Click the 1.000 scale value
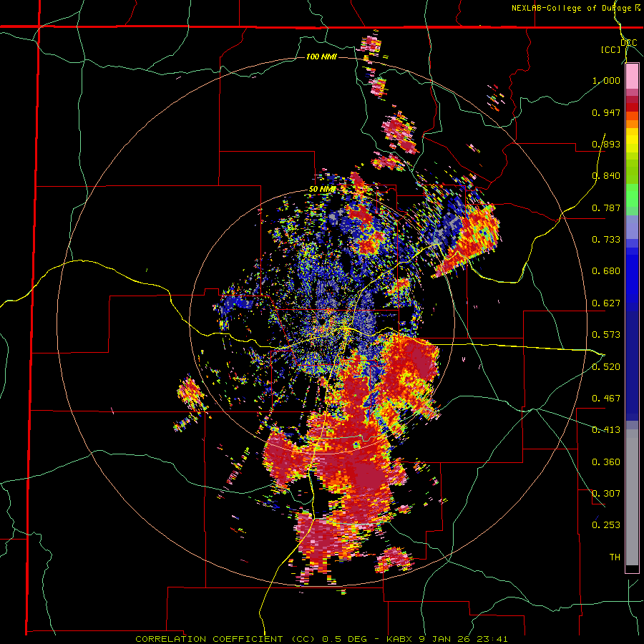This screenshot has width=644, height=644. (x=606, y=80)
